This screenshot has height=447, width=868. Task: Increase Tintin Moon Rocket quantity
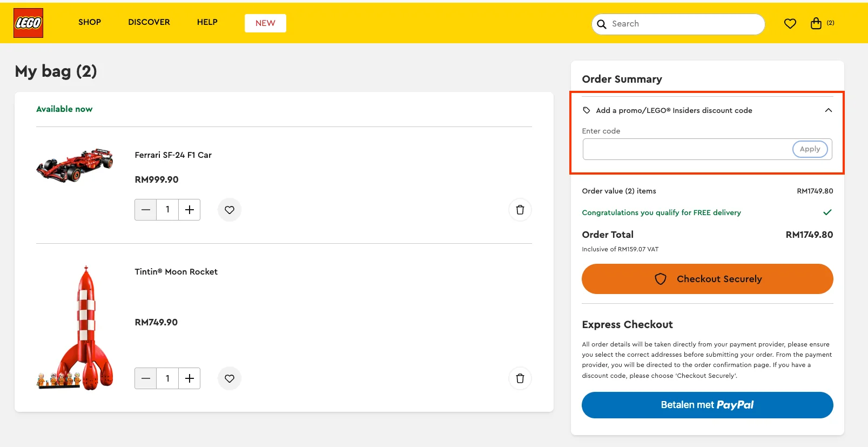(190, 378)
